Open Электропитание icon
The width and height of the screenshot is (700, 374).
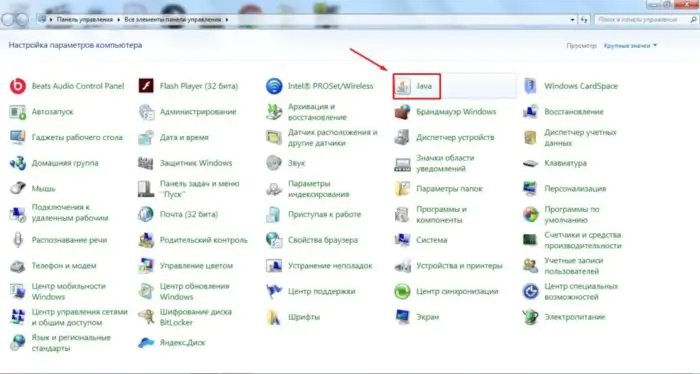pos(530,317)
